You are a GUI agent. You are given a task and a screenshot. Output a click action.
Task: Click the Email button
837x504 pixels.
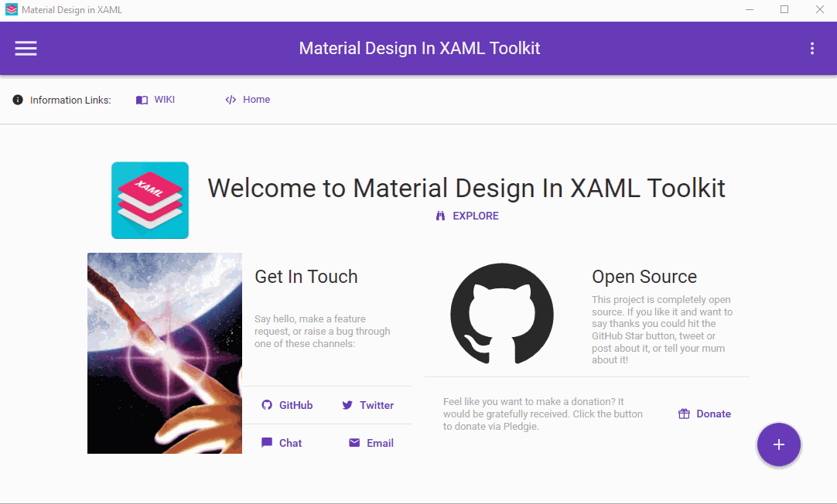pyautogui.click(x=371, y=443)
